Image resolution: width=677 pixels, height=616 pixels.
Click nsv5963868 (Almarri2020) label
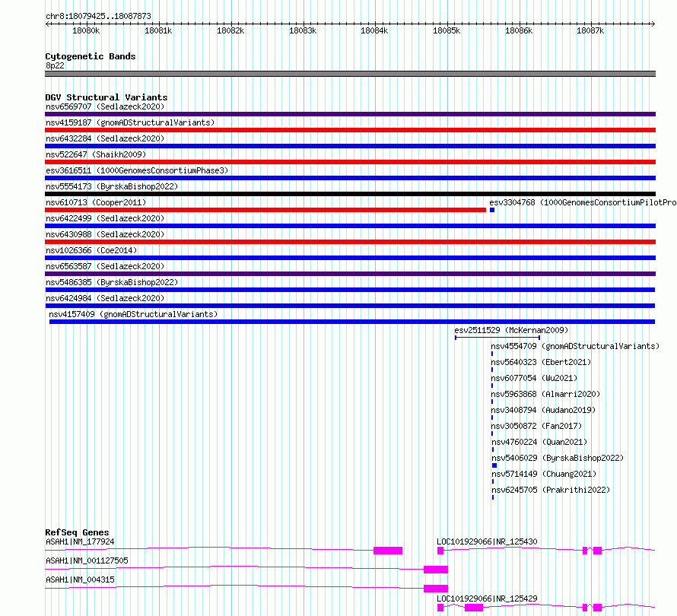545,394
